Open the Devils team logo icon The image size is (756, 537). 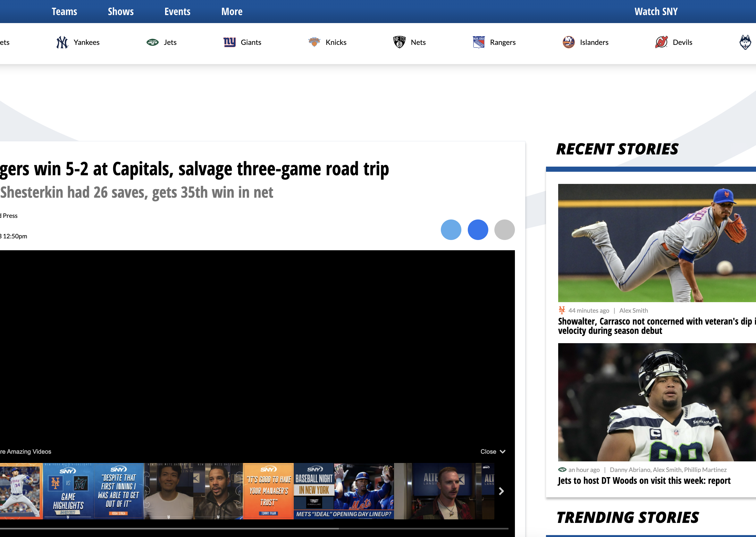click(x=661, y=42)
